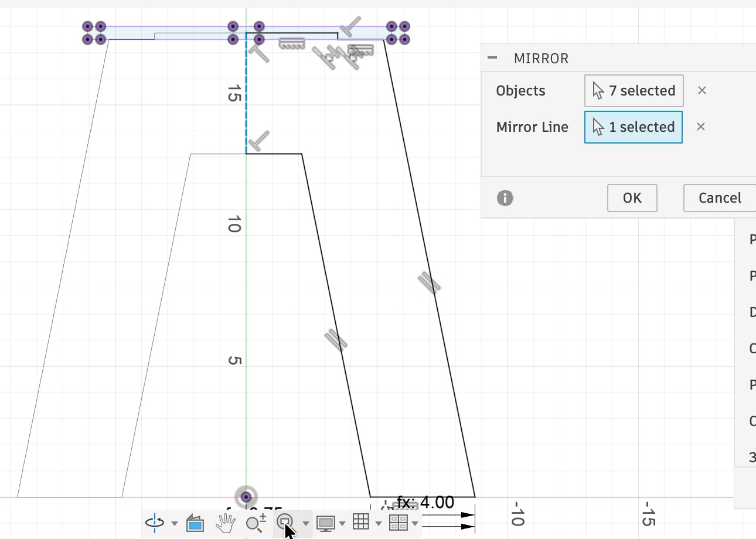756x539 pixels.
Task: Click the Viewports layout icon
Action: 398,523
